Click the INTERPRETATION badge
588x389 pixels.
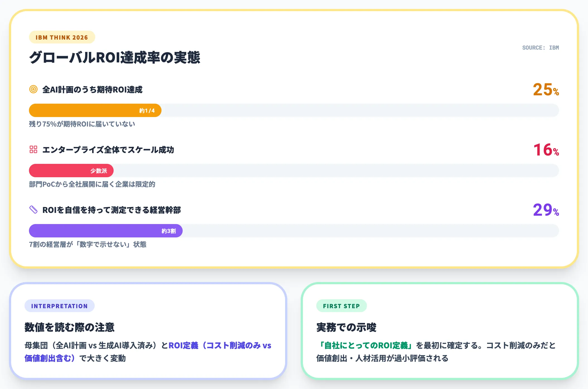[x=59, y=306]
